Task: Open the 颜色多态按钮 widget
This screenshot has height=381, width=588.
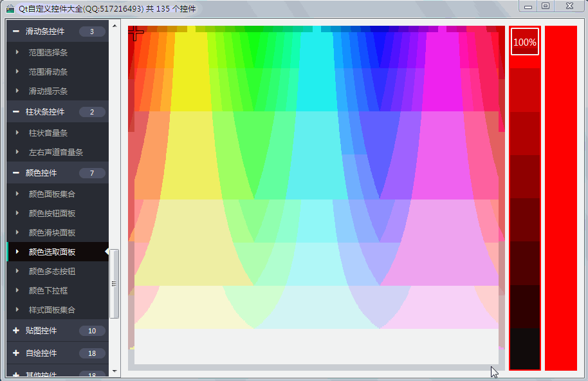Action: 52,271
